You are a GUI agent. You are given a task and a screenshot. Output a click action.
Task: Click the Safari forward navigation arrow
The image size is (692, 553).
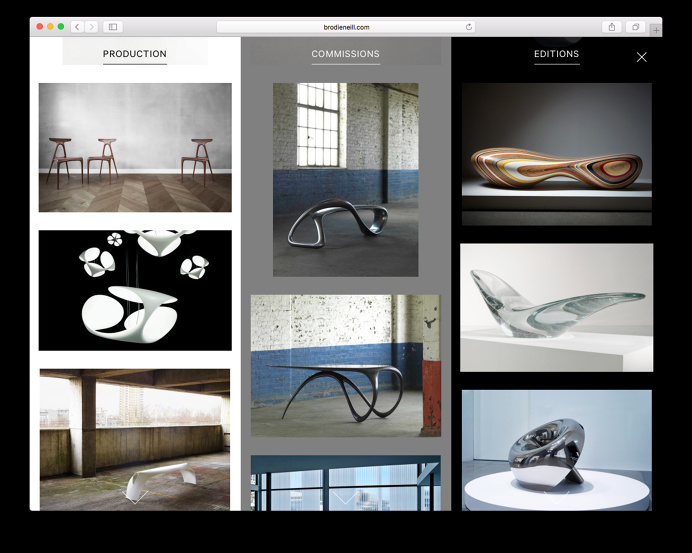(x=92, y=27)
